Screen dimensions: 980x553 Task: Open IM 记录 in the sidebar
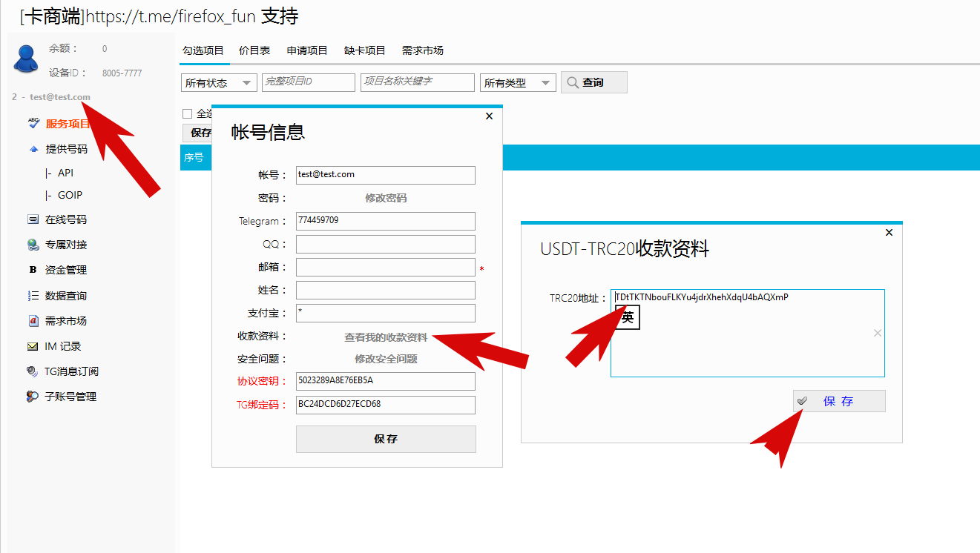(63, 346)
